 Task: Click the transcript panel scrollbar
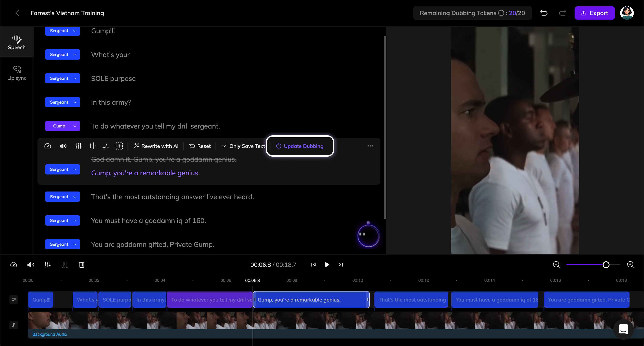pyautogui.click(x=385, y=127)
